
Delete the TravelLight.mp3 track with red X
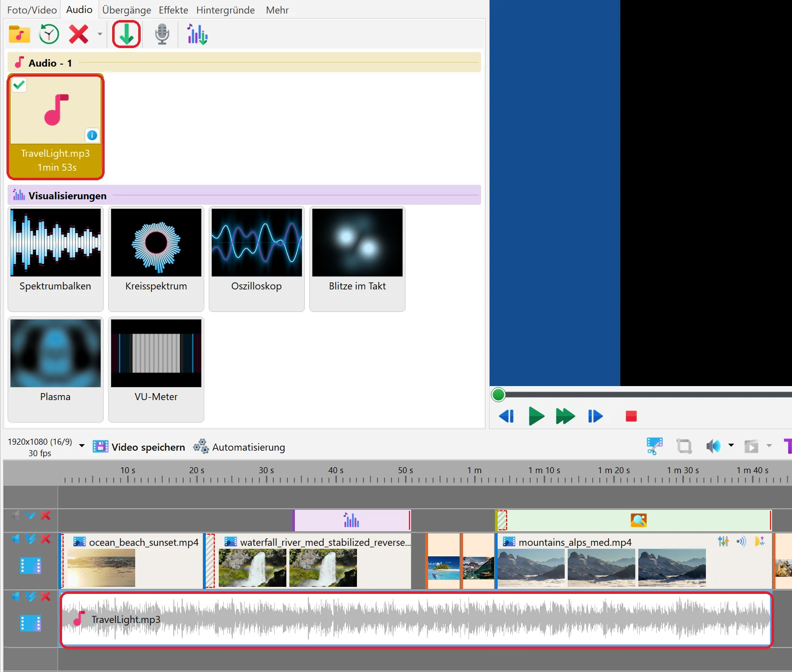[x=46, y=596]
